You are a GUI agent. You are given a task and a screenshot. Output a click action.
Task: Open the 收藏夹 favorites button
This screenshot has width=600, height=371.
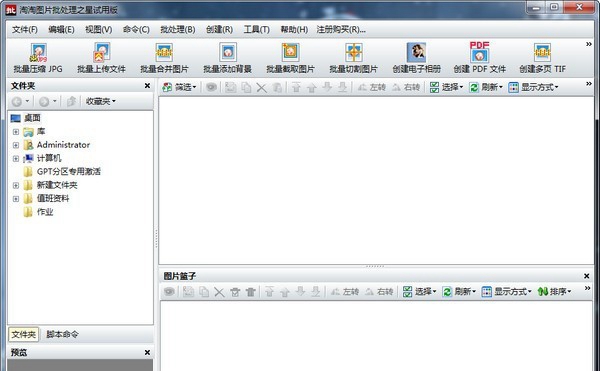101,101
